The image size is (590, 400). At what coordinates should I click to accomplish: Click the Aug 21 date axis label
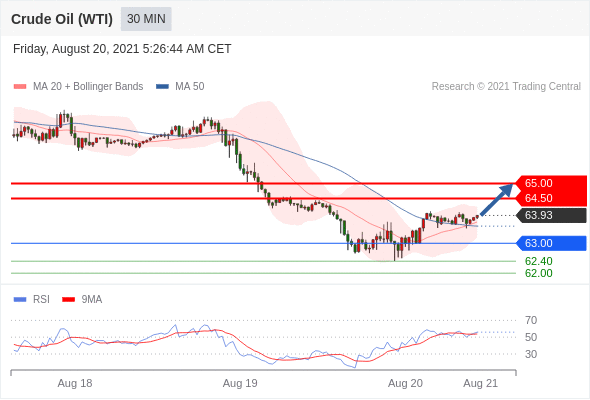click(481, 383)
